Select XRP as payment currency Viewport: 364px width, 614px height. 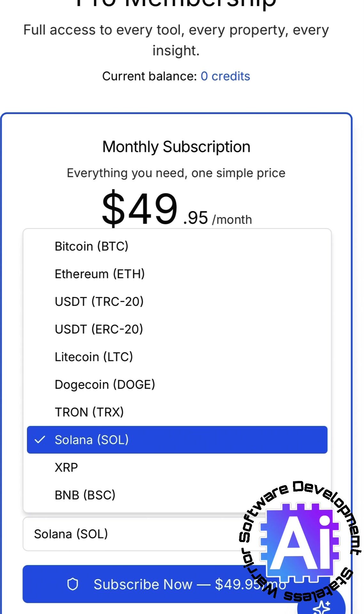(67, 468)
